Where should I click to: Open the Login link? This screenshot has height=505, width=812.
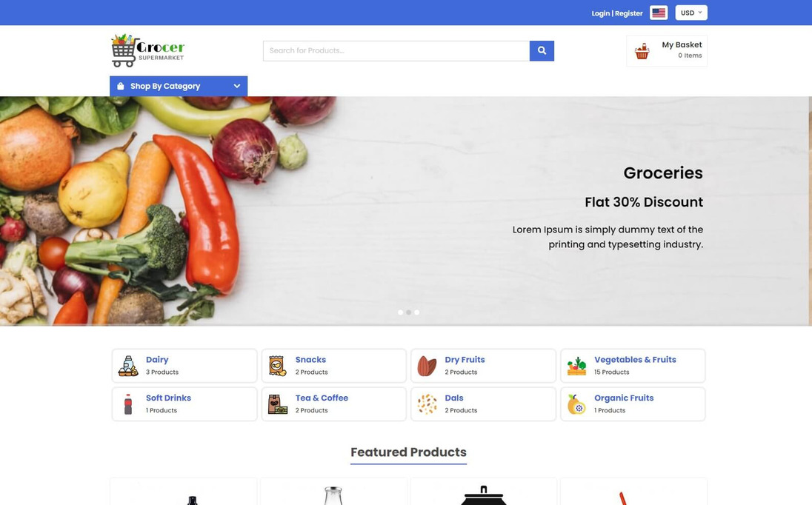coord(601,13)
